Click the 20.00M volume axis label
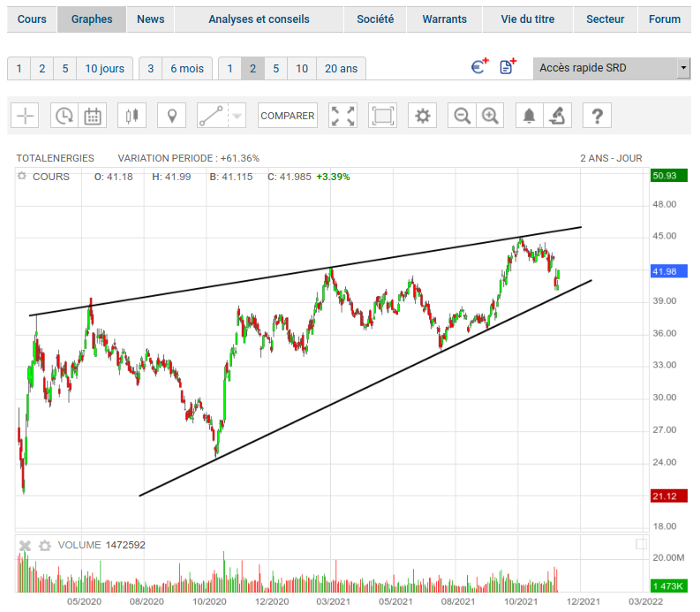Viewport: 700px width, 612px height. [x=668, y=557]
